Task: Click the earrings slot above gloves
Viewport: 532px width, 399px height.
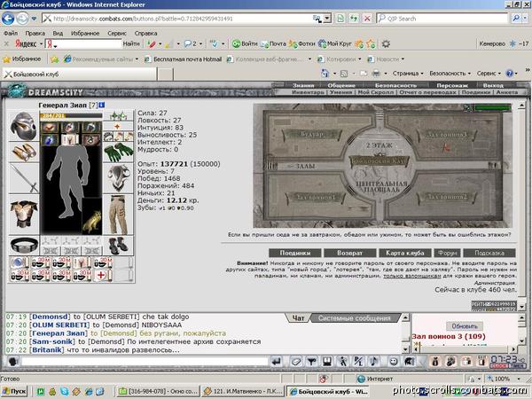Action: (119, 116)
